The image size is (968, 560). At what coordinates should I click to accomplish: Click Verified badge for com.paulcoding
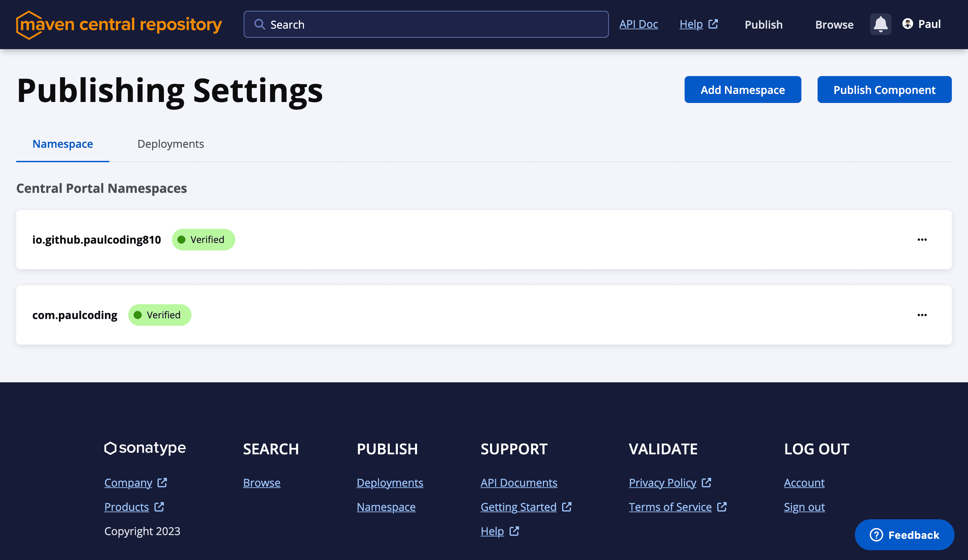[x=160, y=315]
